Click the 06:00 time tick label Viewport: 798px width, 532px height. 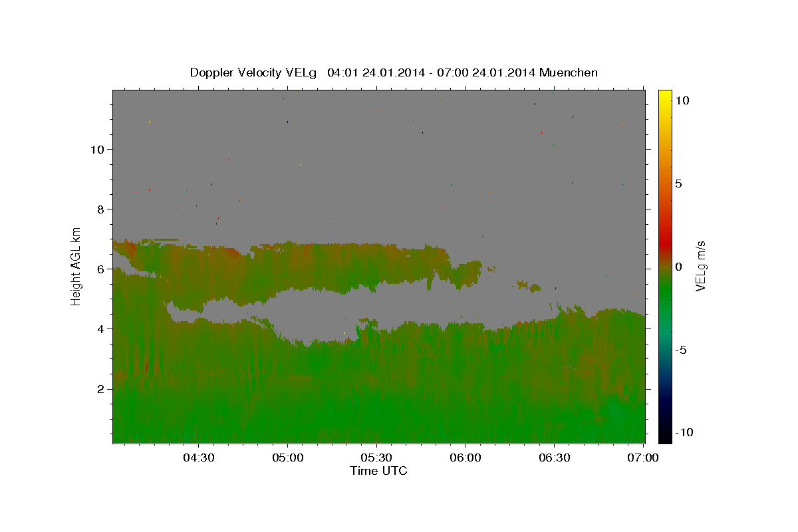[465, 458]
